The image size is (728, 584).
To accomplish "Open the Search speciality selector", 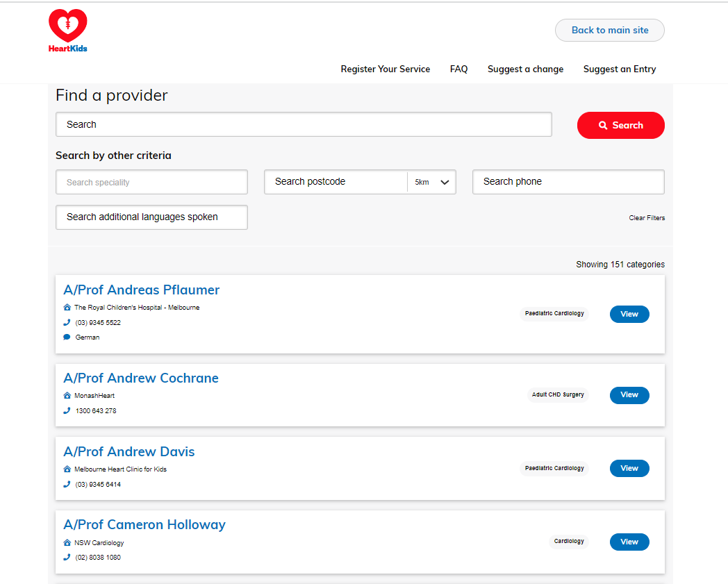I will (x=151, y=182).
